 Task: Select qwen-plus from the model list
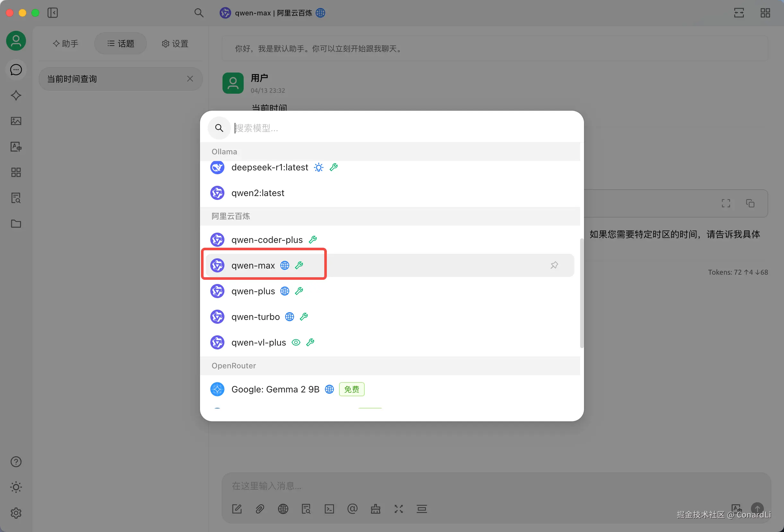coord(253,291)
